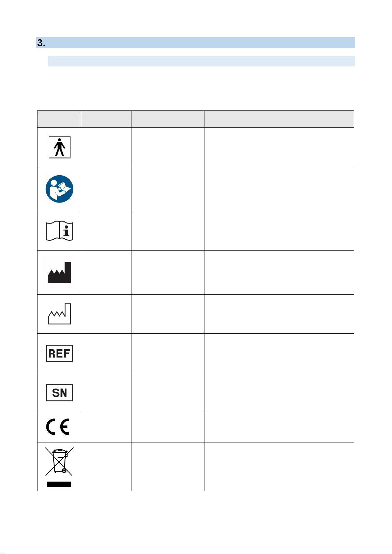The width and height of the screenshot is (392, 554).
Task: Click the crossed-out wheeled bin WEEE symbol
Action: coord(59,467)
